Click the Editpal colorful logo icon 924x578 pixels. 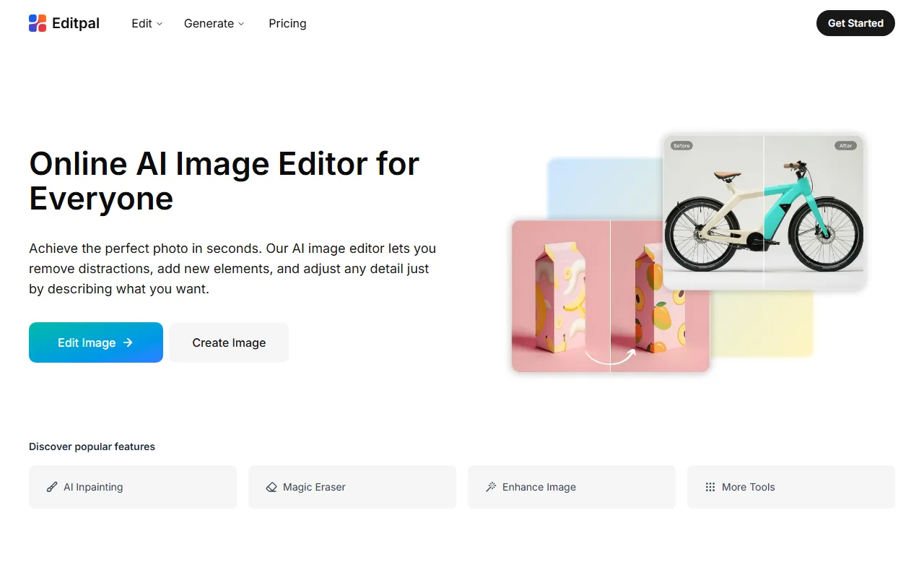pos(38,23)
